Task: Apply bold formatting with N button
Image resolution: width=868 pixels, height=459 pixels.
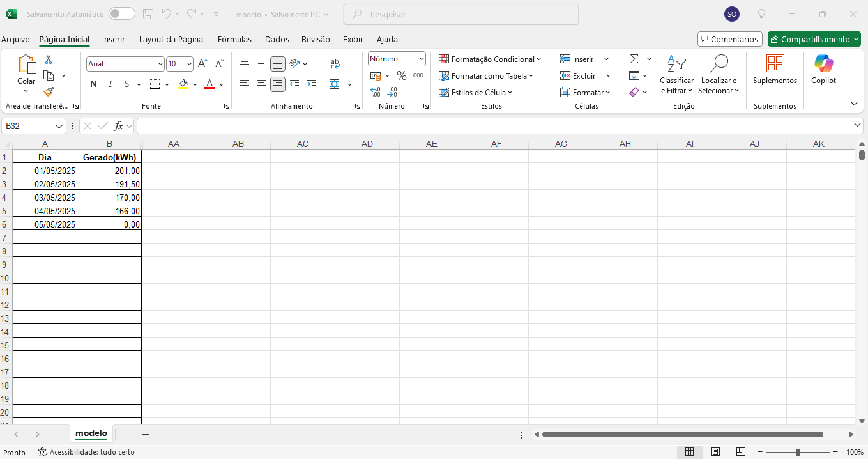Action: (x=93, y=84)
